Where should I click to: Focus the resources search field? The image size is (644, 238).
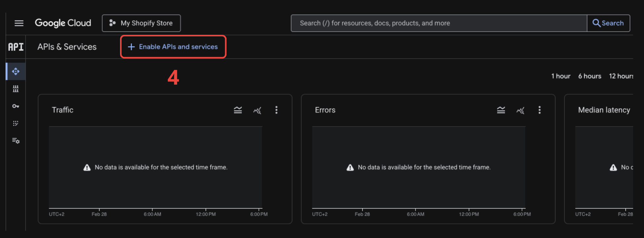pyautogui.click(x=438, y=23)
